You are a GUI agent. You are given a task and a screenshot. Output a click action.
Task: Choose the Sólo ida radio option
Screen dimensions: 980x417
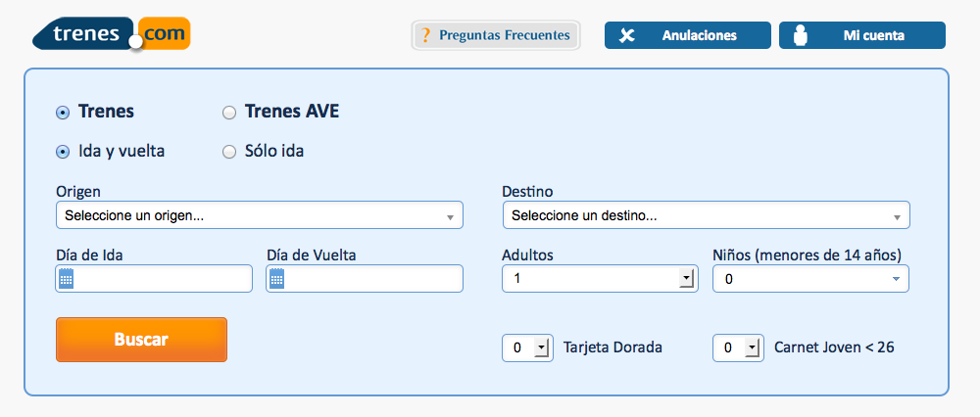click(x=229, y=152)
